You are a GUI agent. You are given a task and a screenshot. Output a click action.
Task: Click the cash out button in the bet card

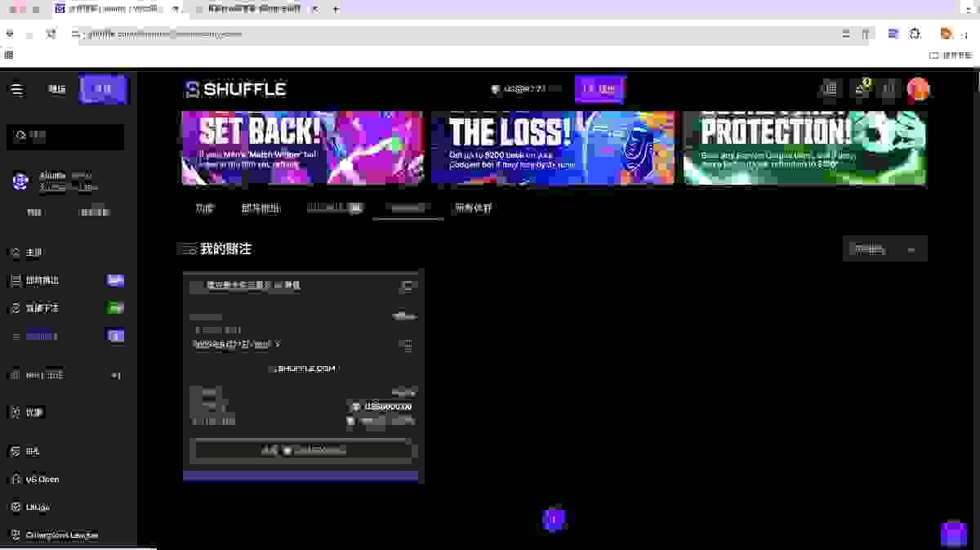click(x=303, y=450)
